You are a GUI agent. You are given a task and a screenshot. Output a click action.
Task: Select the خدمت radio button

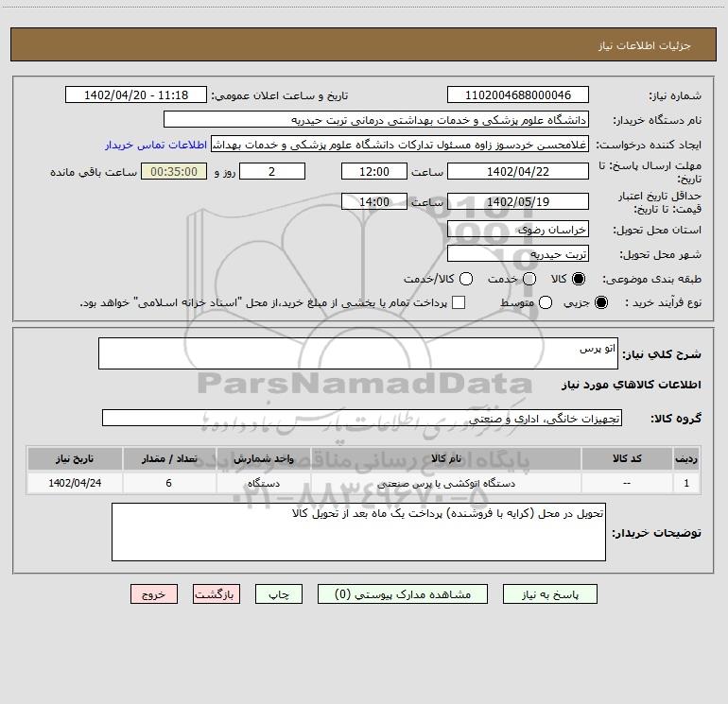pos(529,279)
